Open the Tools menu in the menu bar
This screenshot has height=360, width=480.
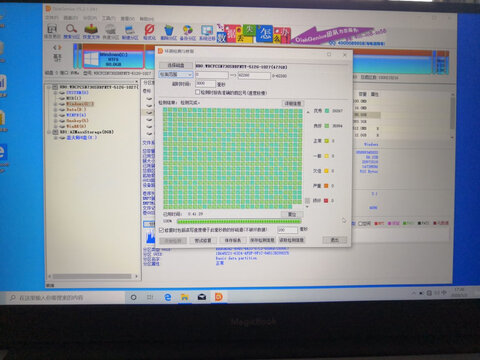coord(109,18)
